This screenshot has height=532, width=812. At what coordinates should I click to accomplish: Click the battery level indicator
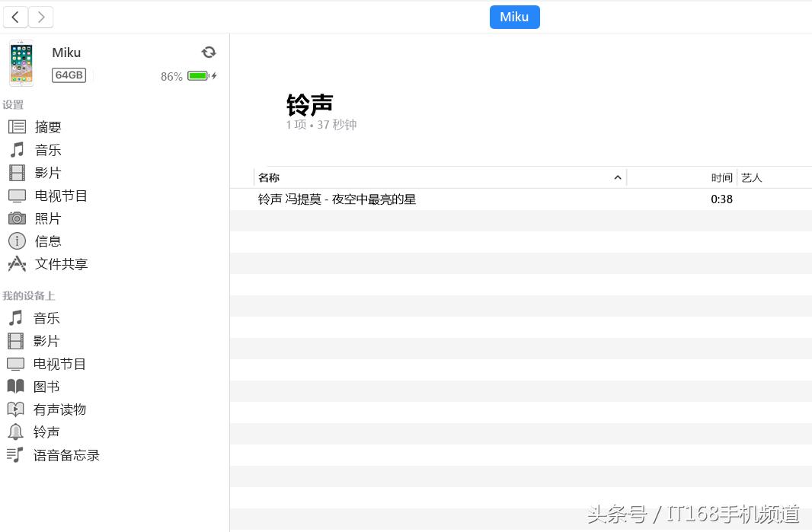(197, 76)
